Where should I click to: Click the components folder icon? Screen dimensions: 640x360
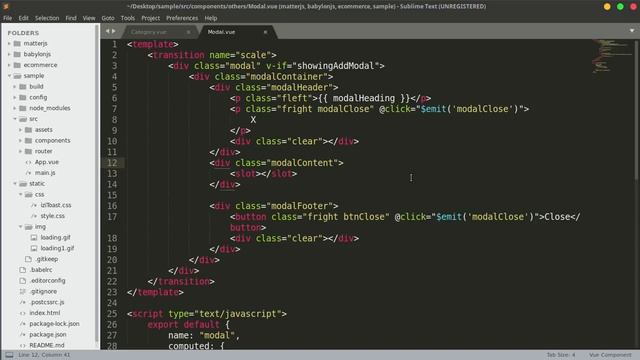[x=29, y=140]
